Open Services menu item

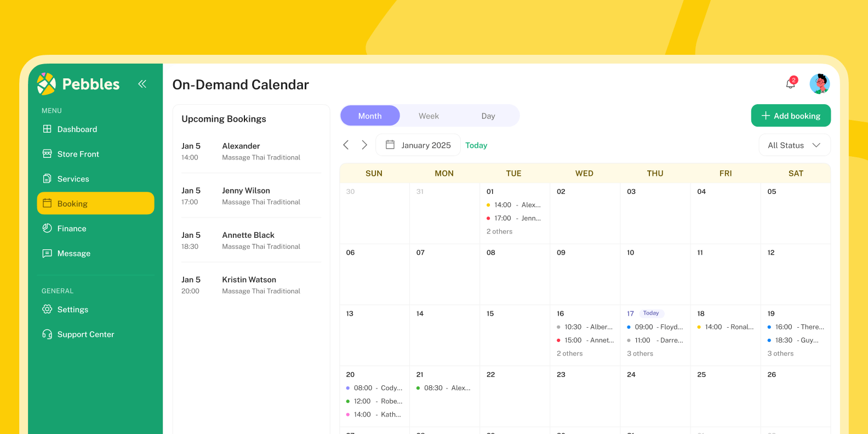[95, 179]
